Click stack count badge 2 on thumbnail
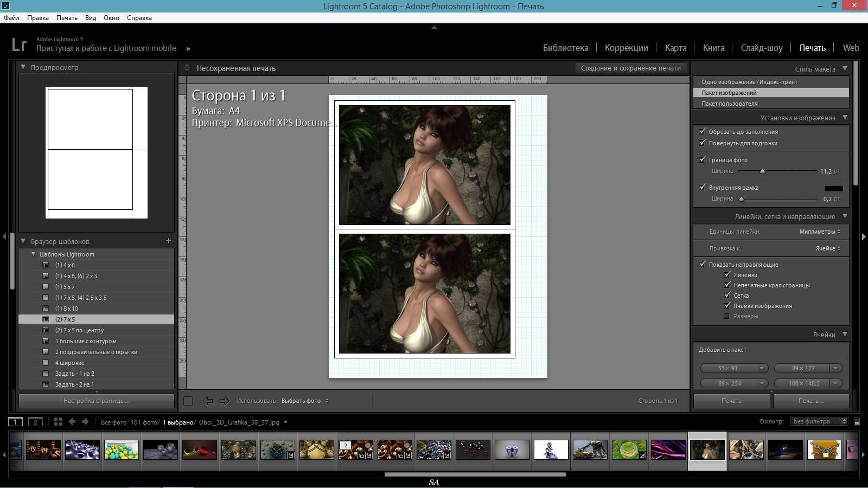This screenshot has width=868, height=488. click(x=346, y=446)
